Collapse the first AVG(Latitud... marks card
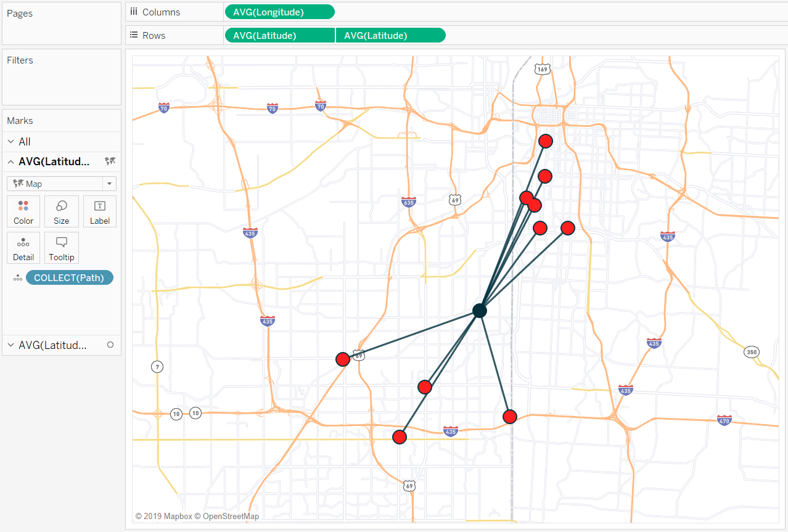 click(10, 162)
